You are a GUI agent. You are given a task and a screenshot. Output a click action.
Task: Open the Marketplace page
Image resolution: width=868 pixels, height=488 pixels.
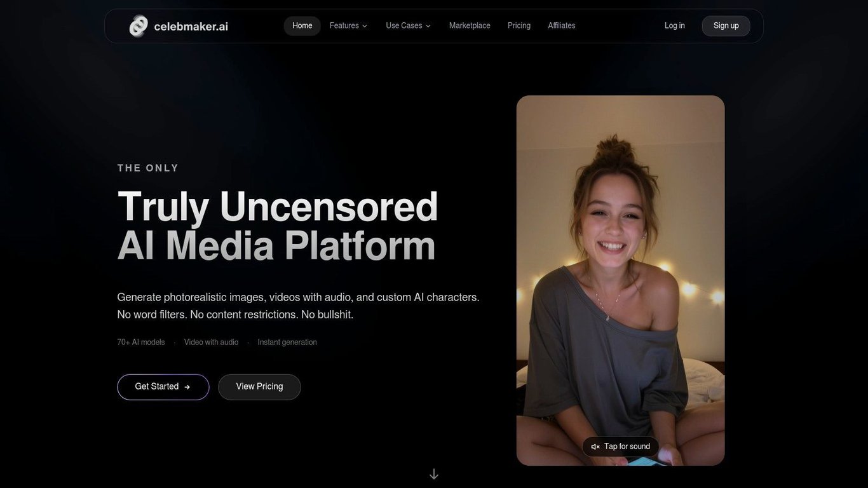point(470,25)
